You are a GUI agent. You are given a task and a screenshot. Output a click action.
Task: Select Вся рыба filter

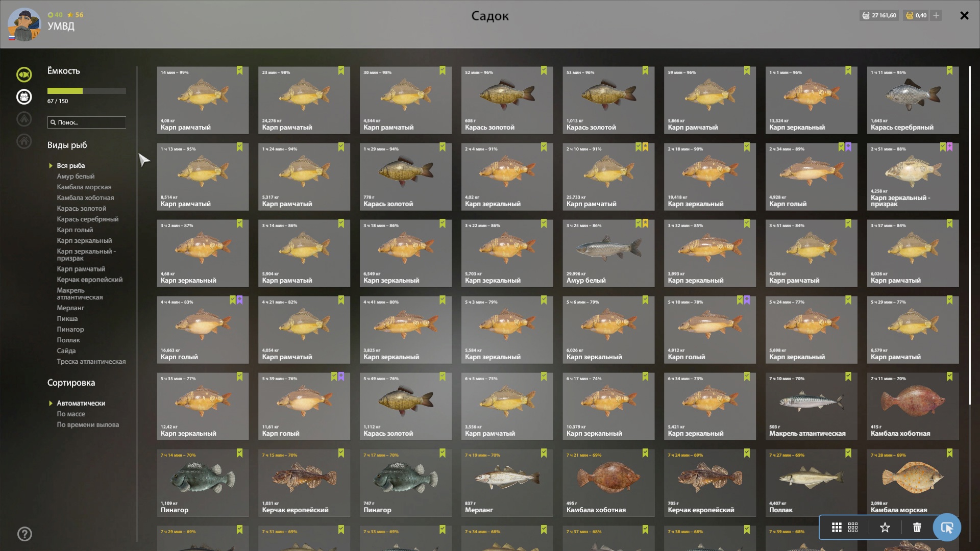pyautogui.click(x=71, y=165)
